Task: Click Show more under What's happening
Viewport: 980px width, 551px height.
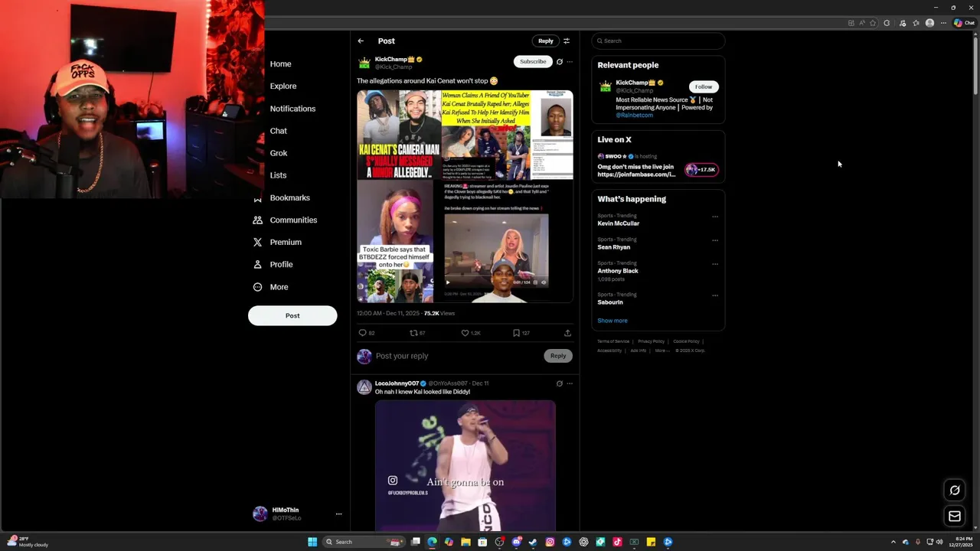Action: click(x=612, y=321)
